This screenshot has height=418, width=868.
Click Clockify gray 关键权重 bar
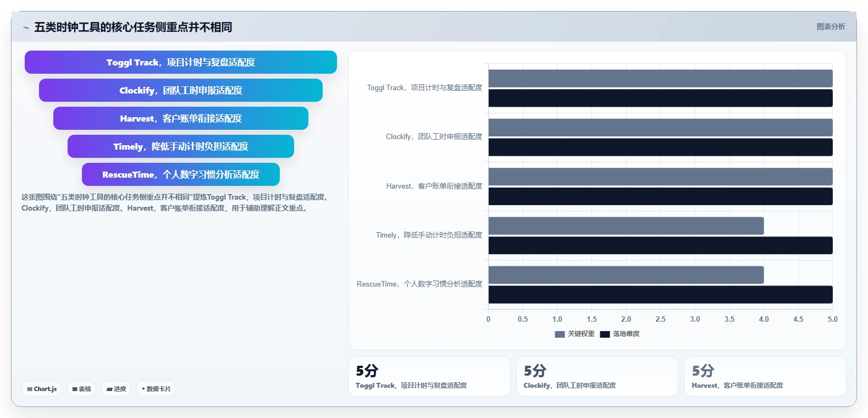(x=660, y=128)
